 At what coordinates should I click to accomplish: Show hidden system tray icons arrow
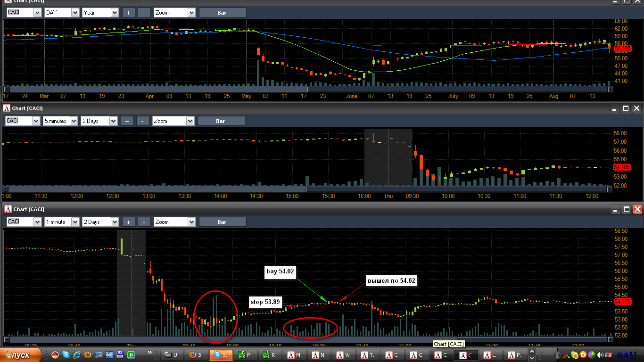557,355
